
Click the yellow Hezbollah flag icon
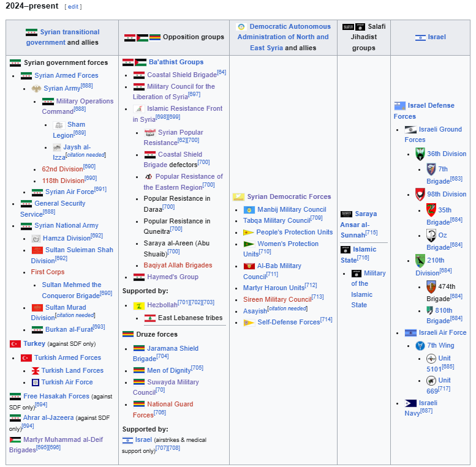[x=138, y=305]
